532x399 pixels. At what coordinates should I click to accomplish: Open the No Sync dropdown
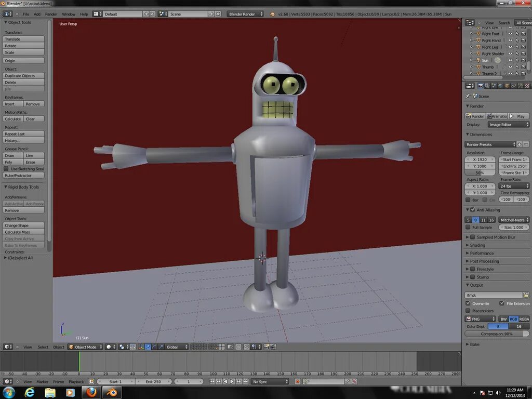click(x=270, y=382)
